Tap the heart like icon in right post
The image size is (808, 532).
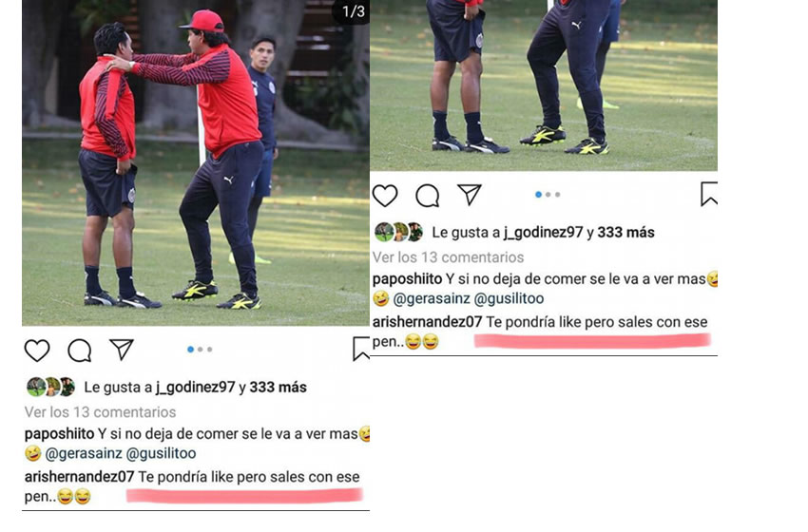tap(385, 196)
